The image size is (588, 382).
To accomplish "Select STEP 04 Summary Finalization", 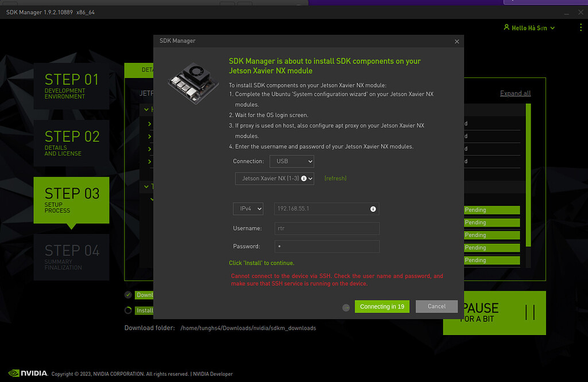I will (x=71, y=257).
